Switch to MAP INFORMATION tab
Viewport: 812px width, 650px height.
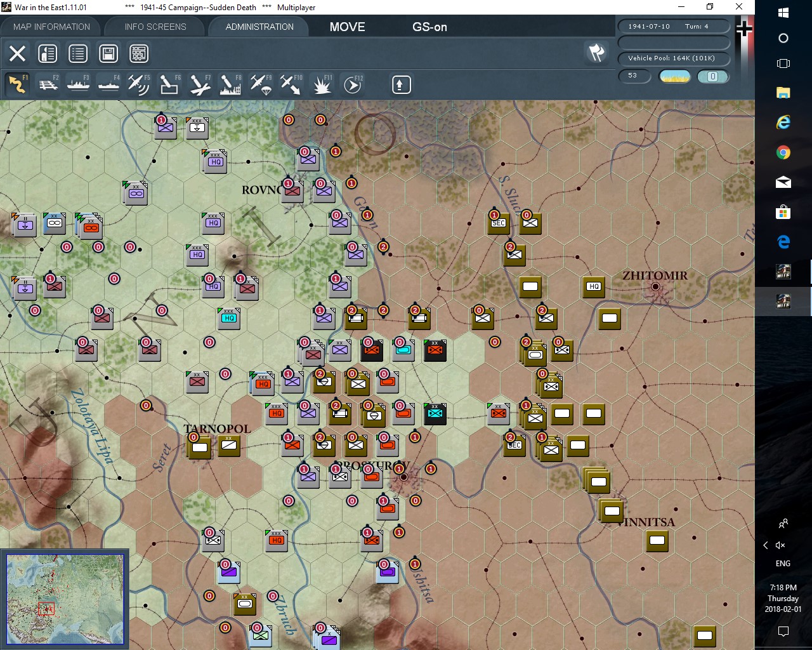click(x=51, y=27)
